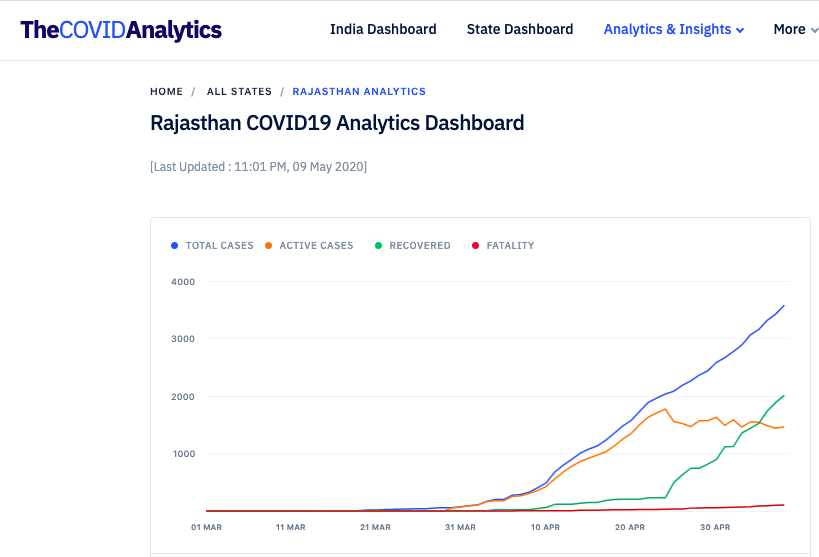Toggle the TOTAL CASES series in the legend
The image size is (819, 557).
pyautogui.click(x=212, y=246)
